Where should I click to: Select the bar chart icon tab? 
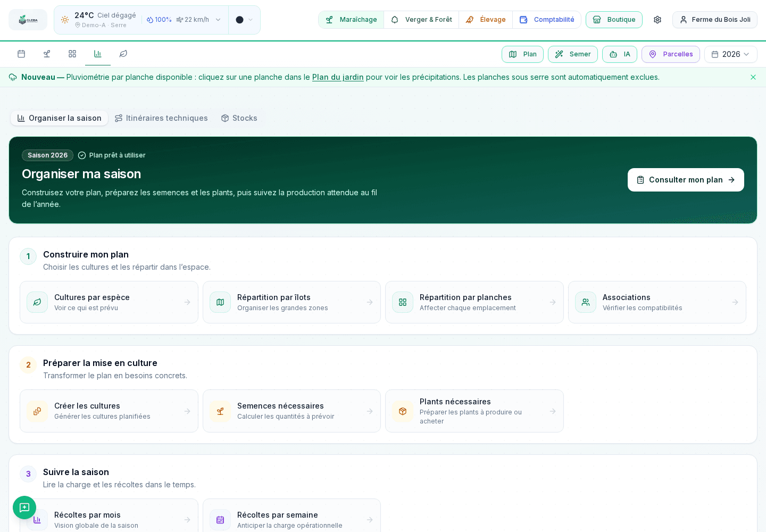pos(98,54)
